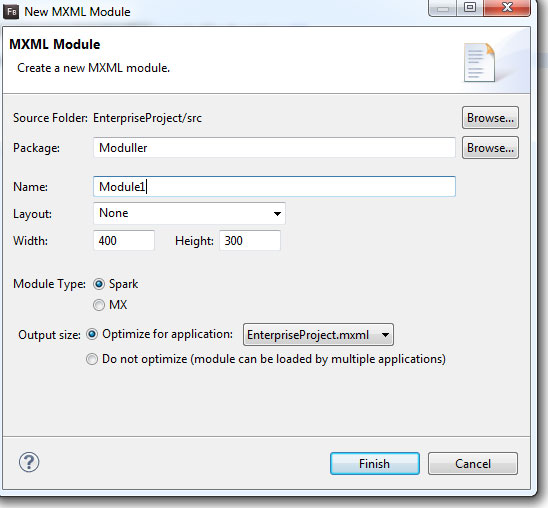
Task: Maximize the New MXML Module dialog
Action: (x=470, y=8)
